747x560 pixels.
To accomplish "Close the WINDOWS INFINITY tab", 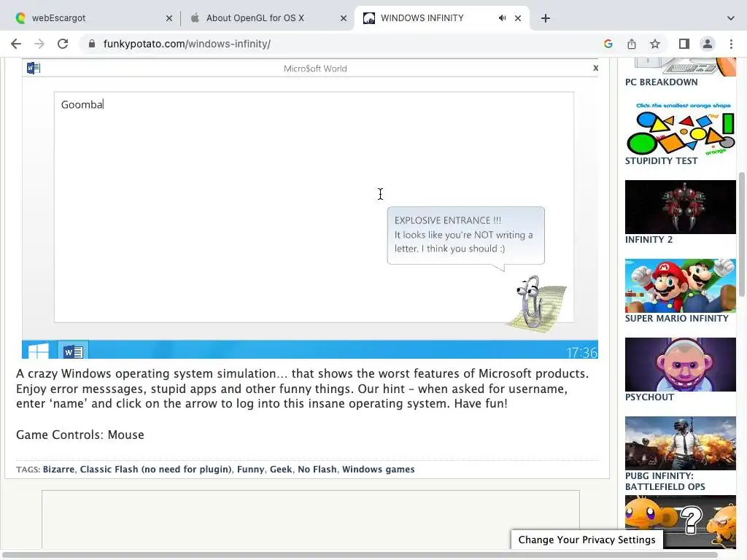I will pos(518,18).
